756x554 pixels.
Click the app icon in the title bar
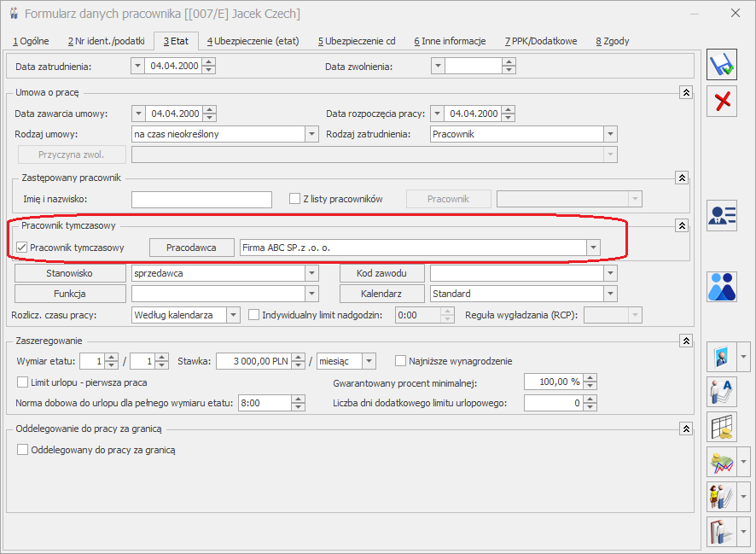click(x=14, y=14)
